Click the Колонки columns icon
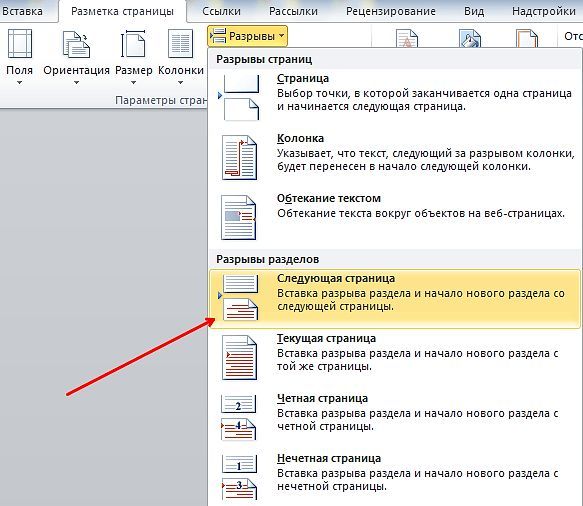Screen dimensions: 583x506 pos(180,44)
